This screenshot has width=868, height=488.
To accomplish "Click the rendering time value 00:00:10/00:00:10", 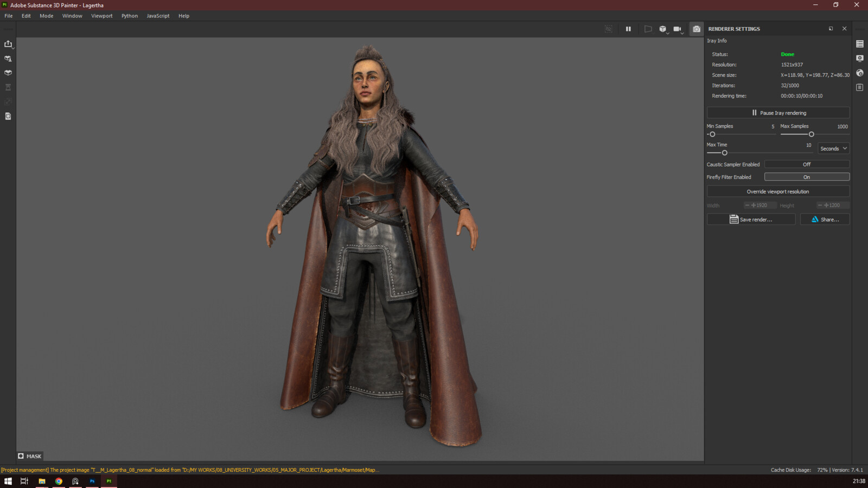I will click(x=802, y=96).
